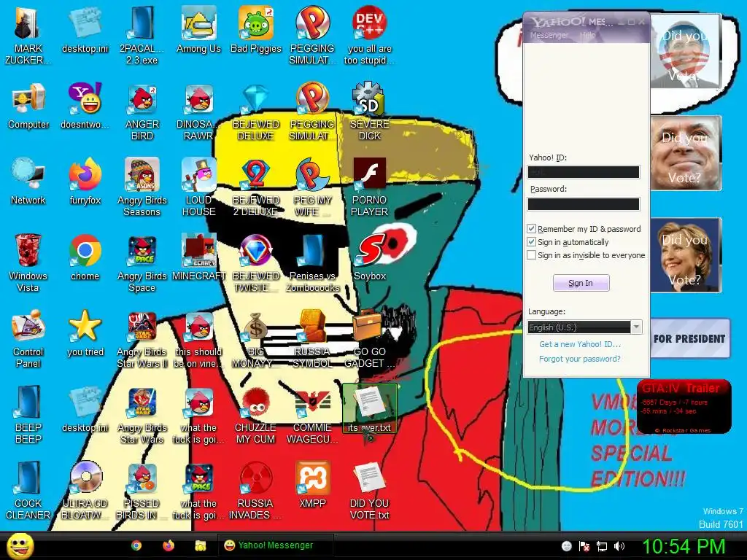Viewport: 747px width, 560px height.
Task: Open COCK CLEANER shortcut
Action: [28, 491]
